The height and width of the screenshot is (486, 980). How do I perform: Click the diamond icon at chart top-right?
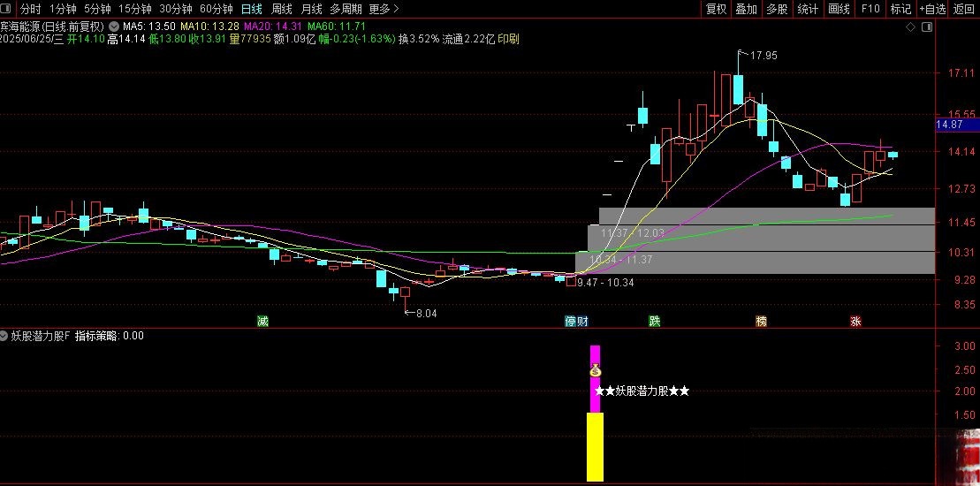click(x=911, y=27)
